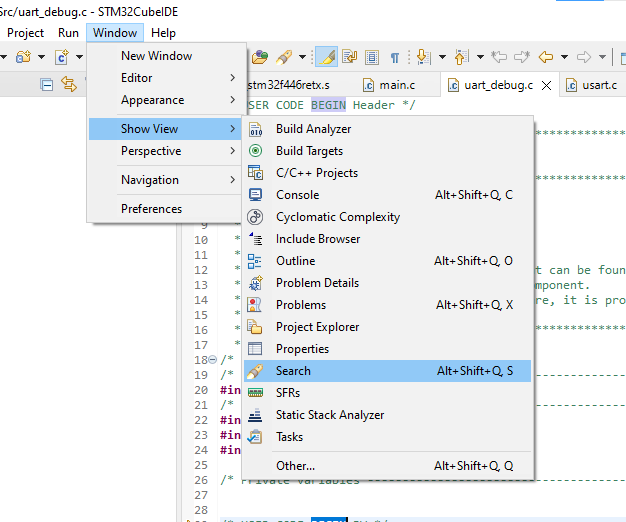Click the Cyclomatic Complexity icon
Viewport: 626px width, 522px height.
(x=255, y=217)
